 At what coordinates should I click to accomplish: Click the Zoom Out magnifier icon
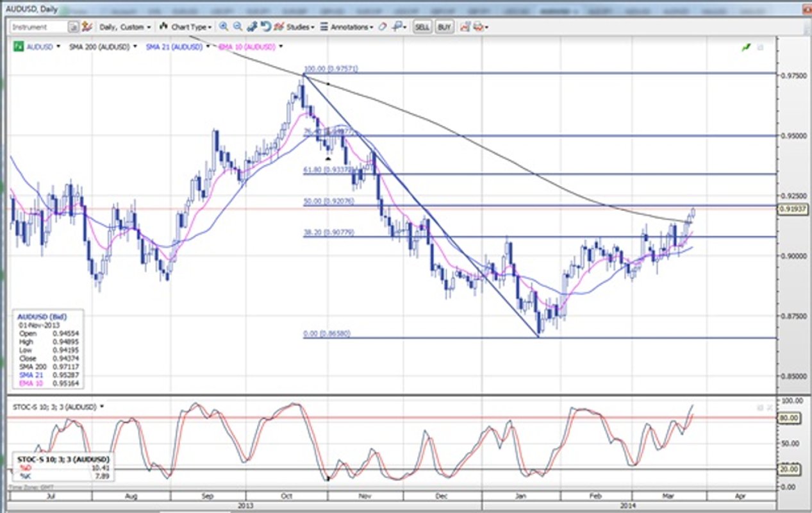coord(237,27)
